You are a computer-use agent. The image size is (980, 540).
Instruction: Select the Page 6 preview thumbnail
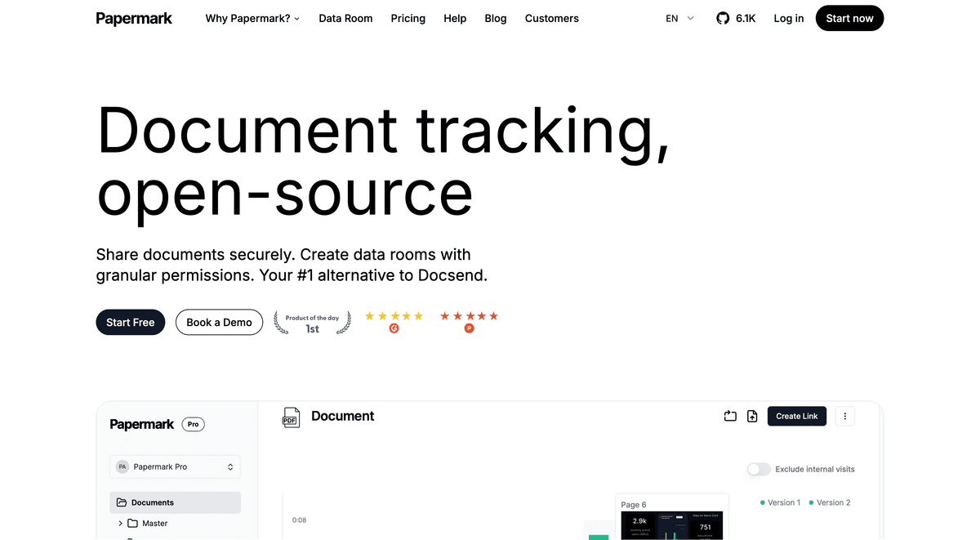point(670,520)
